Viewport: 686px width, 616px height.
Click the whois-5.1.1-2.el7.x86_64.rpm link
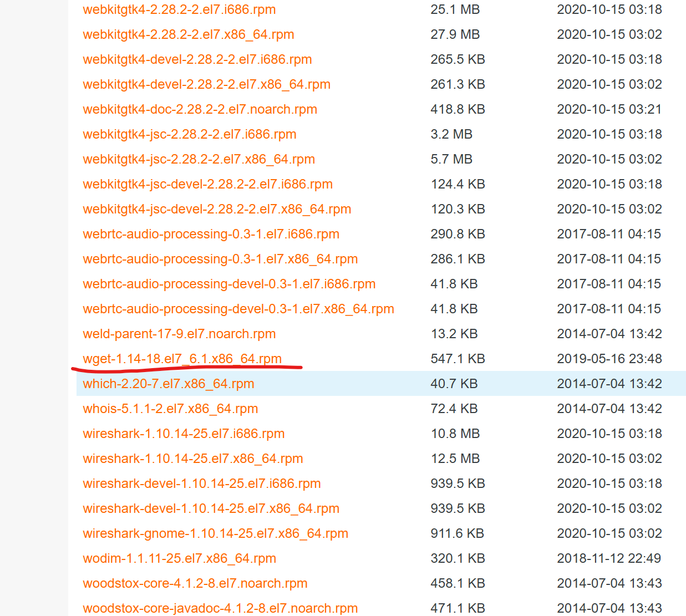click(170, 409)
